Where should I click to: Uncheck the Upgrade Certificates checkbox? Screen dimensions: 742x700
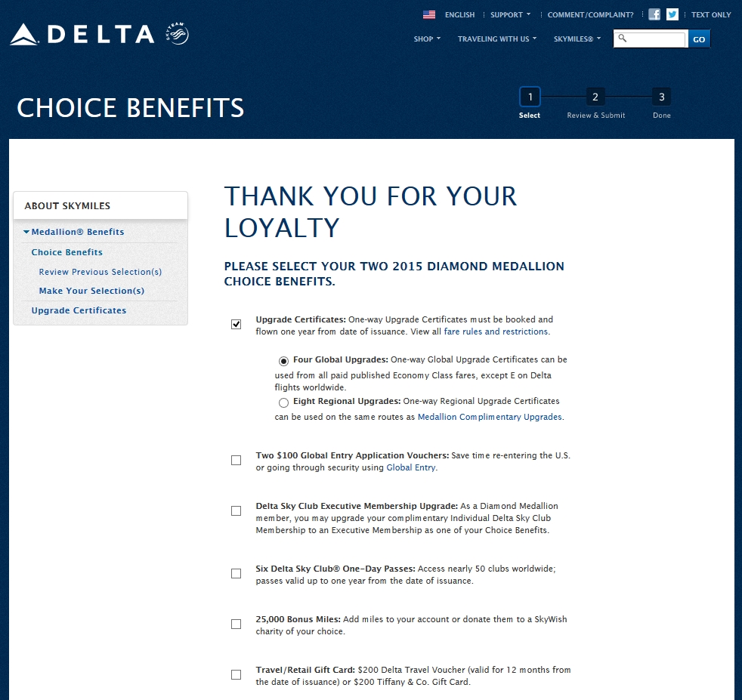[x=237, y=325]
